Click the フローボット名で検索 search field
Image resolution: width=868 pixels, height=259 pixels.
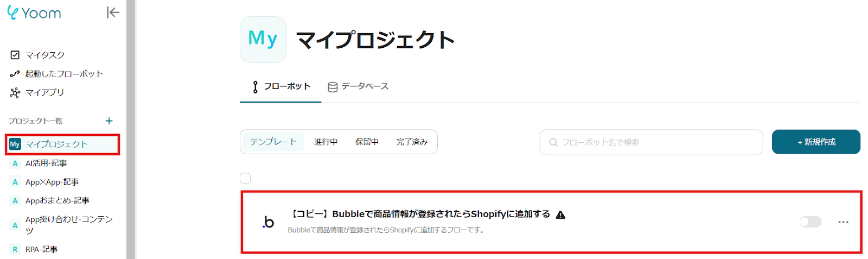651,142
